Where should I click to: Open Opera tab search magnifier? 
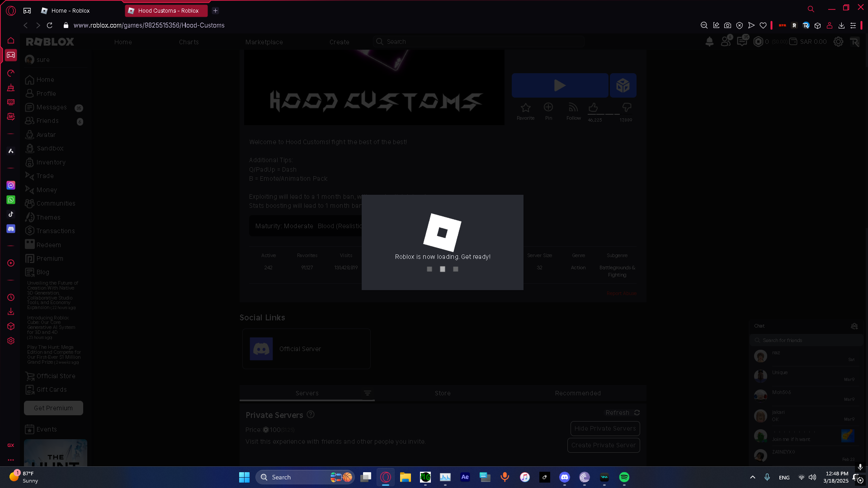point(811,9)
